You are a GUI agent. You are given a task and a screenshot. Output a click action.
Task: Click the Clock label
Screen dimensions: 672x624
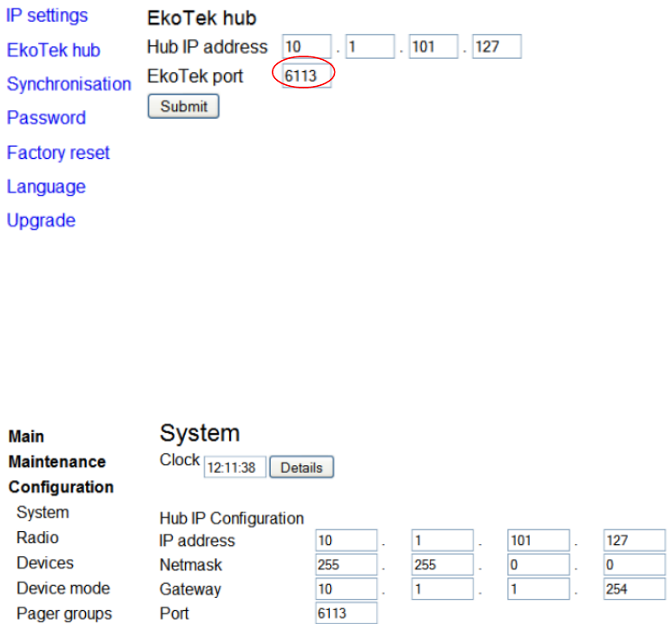coord(180,460)
